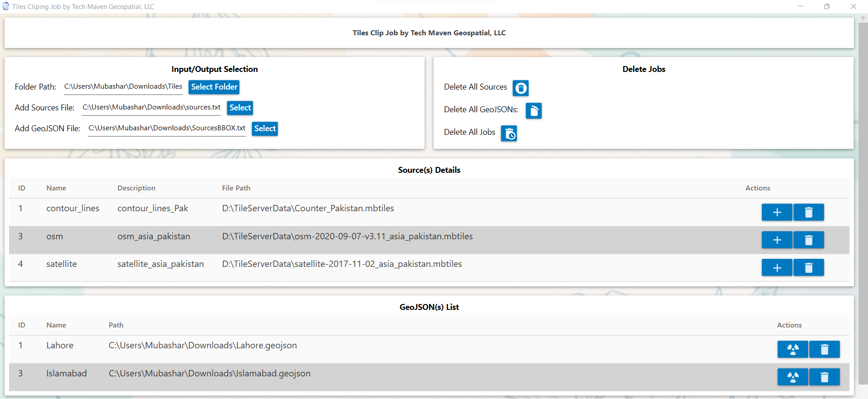Delete the satellite source with trash icon

click(x=808, y=267)
